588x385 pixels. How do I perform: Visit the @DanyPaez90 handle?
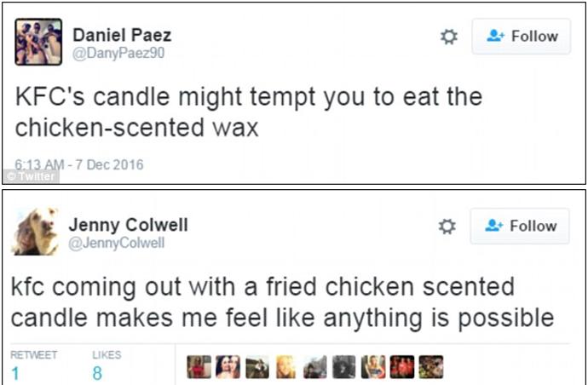[x=118, y=53]
